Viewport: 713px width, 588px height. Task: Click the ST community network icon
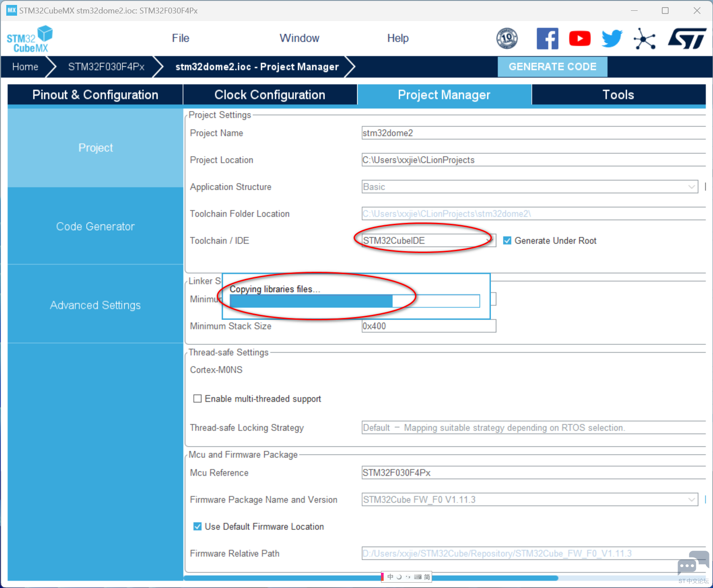(x=645, y=39)
